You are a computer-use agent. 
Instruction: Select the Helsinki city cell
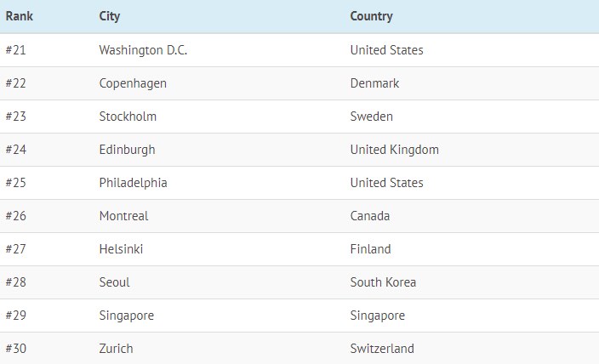point(121,249)
